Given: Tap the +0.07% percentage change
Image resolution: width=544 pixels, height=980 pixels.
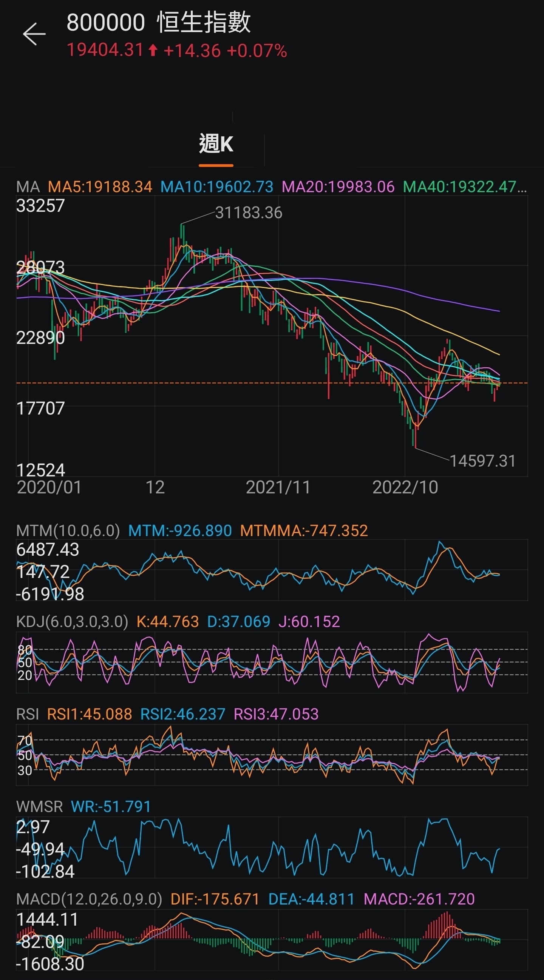Looking at the screenshot, I should point(257,51).
